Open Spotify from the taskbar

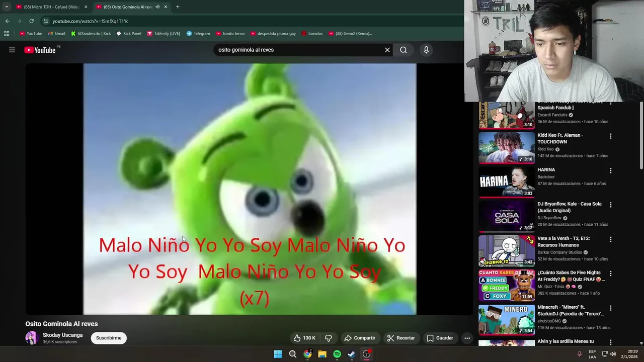point(337,354)
